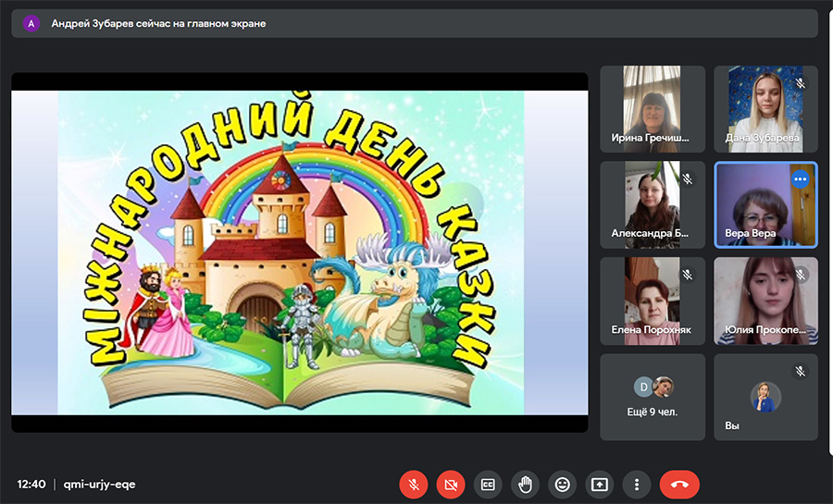
Task: Open the three-dot options on Вера Вера's tile
Action: (801, 178)
